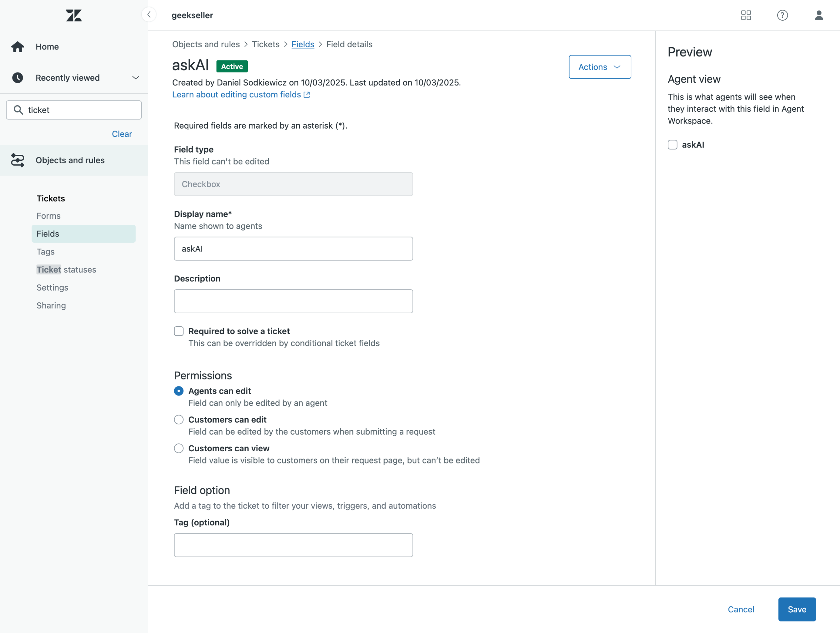Image resolution: width=840 pixels, height=633 pixels.
Task: Click the Objects and rules icon
Action: click(x=17, y=160)
